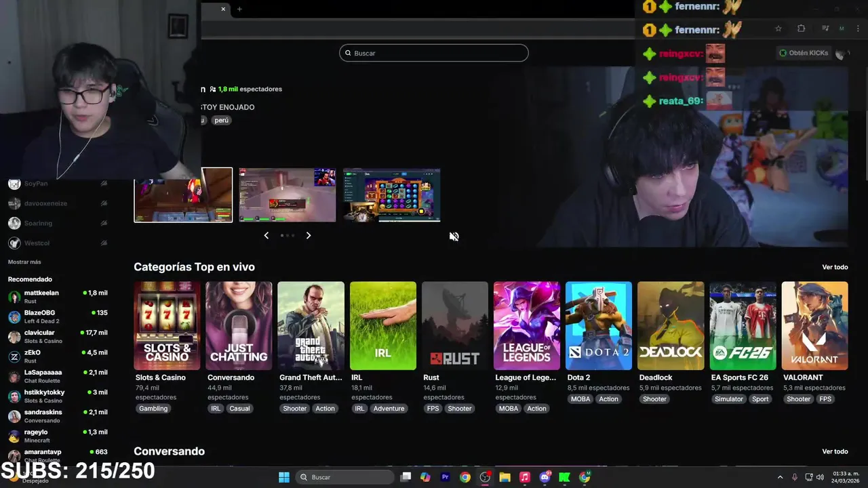Click the FPS tag under VALORANT

(x=825, y=399)
